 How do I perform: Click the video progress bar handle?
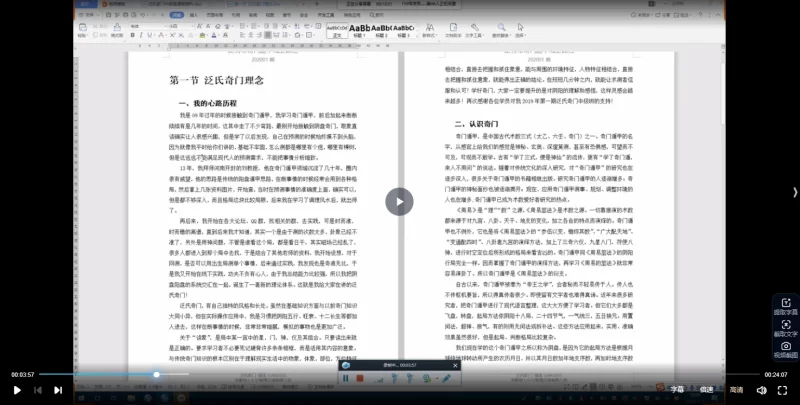(157, 375)
